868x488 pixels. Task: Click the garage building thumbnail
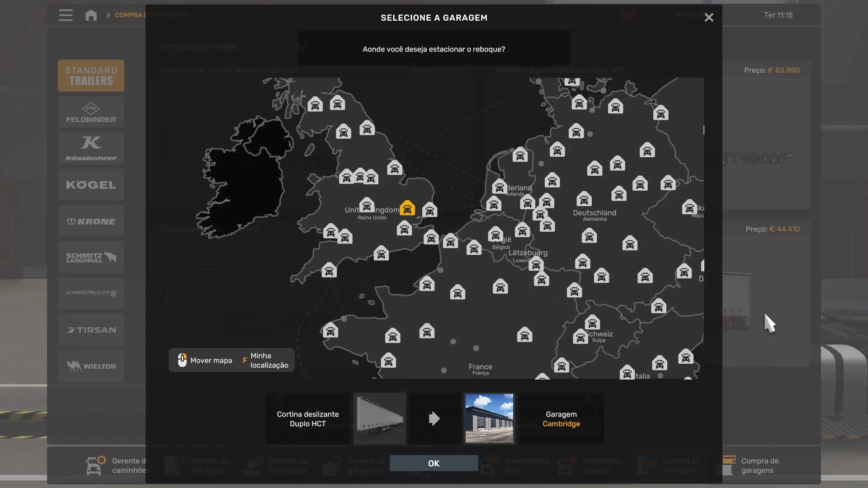tap(489, 418)
